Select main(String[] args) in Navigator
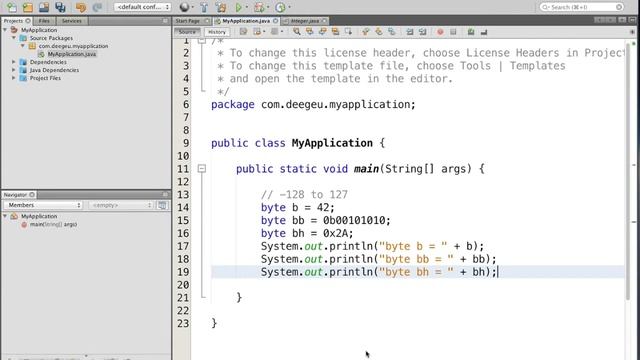The width and height of the screenshot is (640, 360). pyautogui.click(x=53, y=224)
